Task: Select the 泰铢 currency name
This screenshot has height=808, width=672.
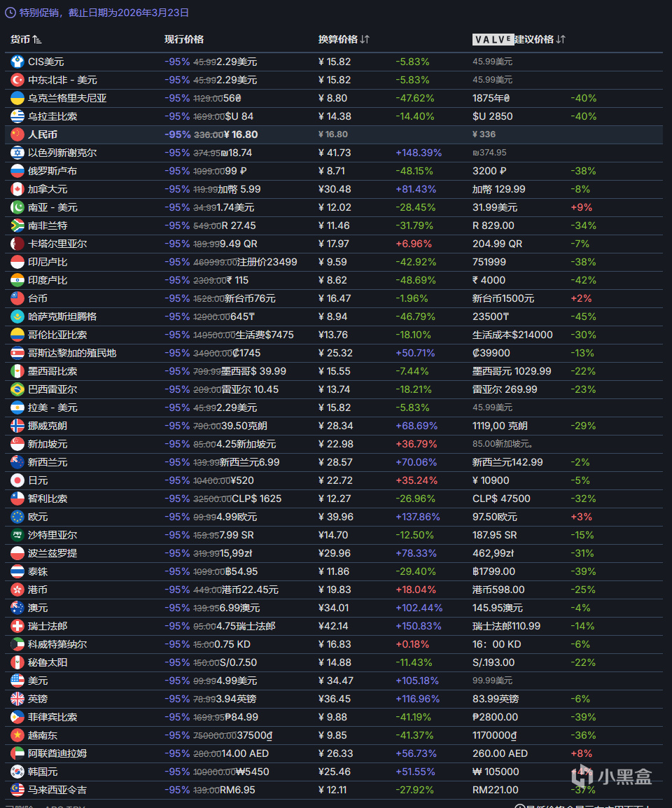Action: 38,571
